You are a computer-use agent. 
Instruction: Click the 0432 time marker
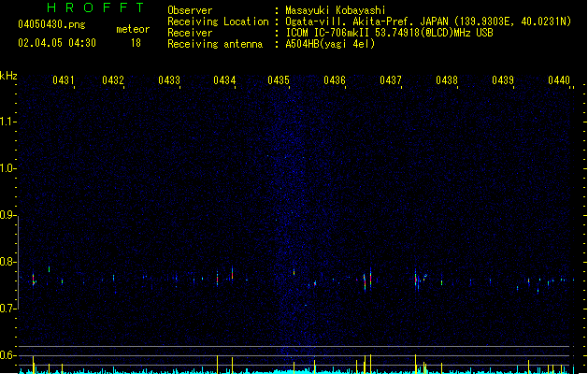[113, 80]
